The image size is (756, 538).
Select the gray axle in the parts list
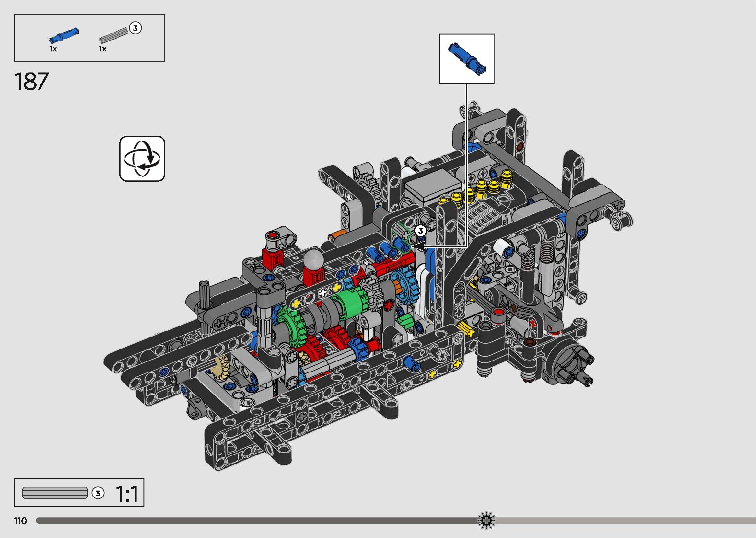click(113, 35)
